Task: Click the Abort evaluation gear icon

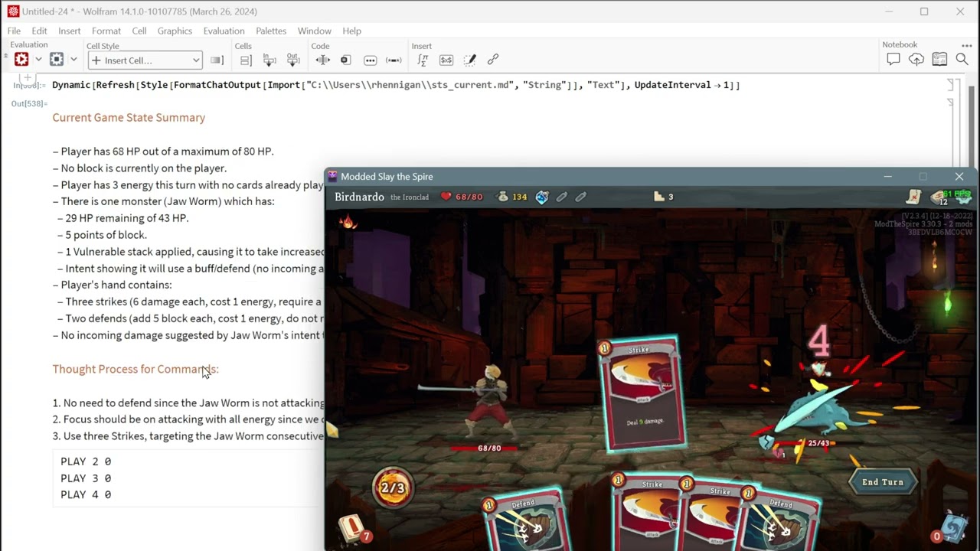Action: click(57, 60)
